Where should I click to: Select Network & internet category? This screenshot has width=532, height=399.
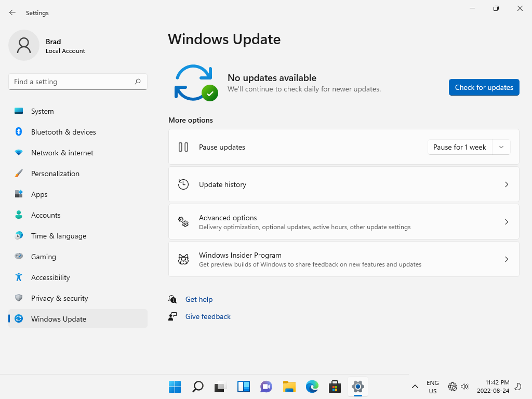(78, 152)
